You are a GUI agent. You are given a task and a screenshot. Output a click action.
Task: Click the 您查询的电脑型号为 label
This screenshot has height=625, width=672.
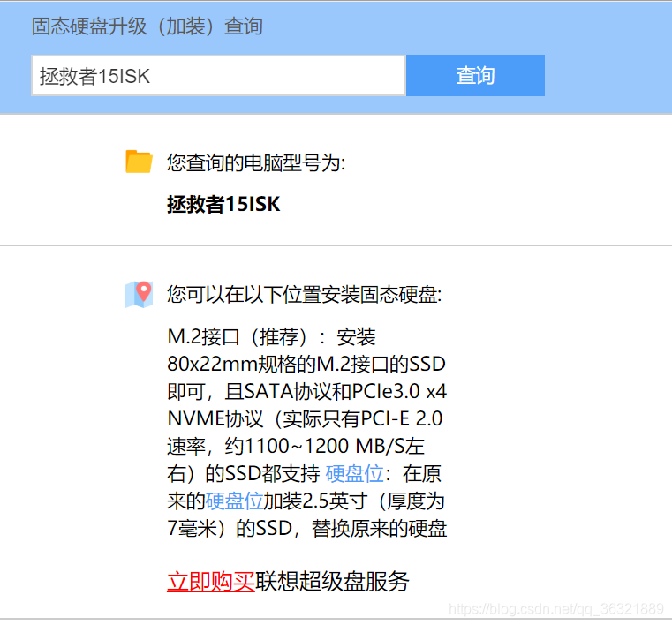(x=256, y=162)
